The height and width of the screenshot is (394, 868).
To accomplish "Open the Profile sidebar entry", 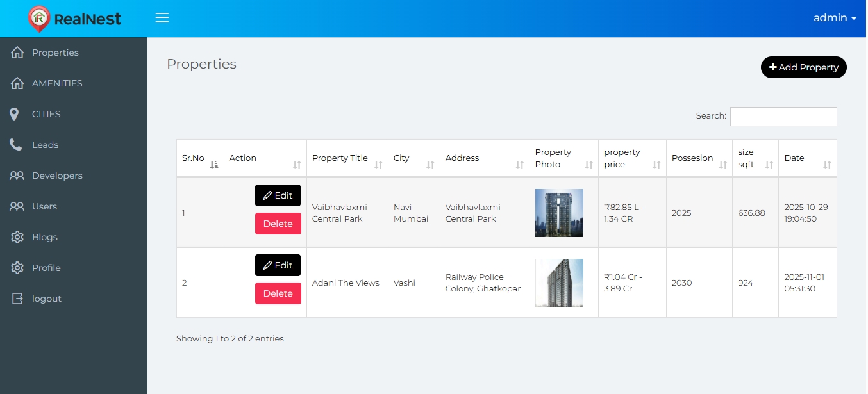I will pyautogui.click(x=46, y=268).
